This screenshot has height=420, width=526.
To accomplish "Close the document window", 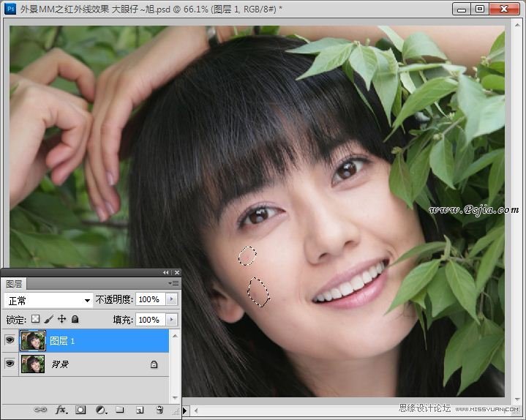I will coord(504,9).
